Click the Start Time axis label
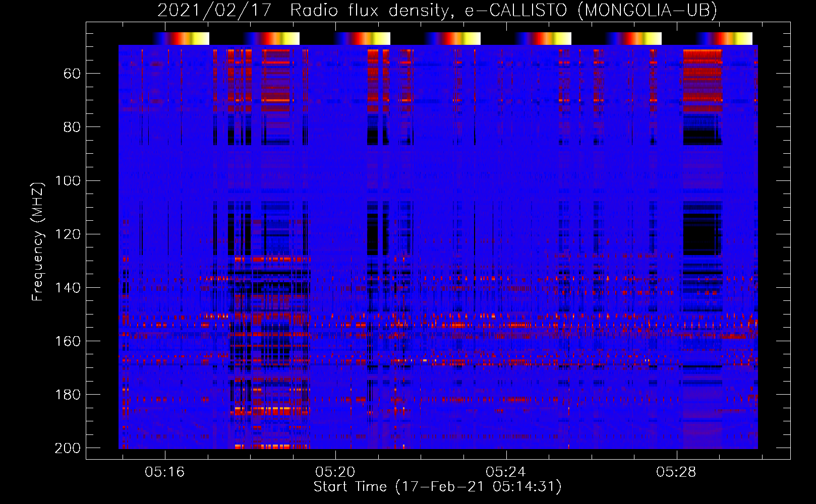Screen dimensions: 816x504 point(437,487)
